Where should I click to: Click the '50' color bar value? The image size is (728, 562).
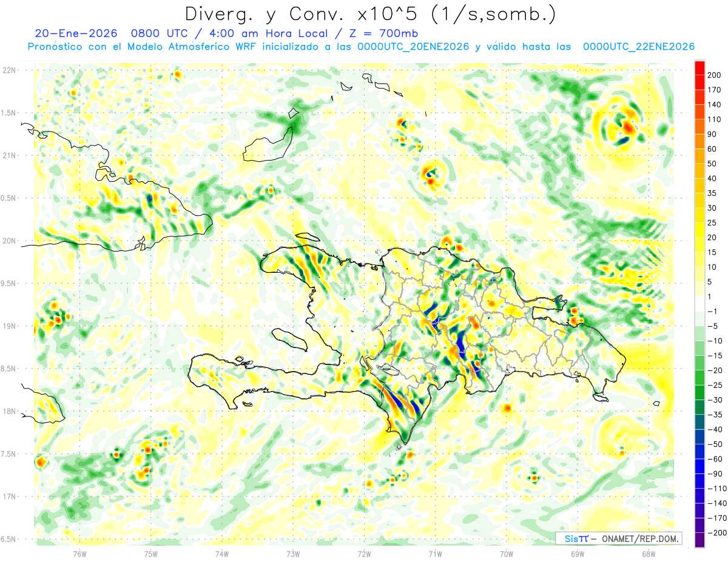[x=712, y=164]
